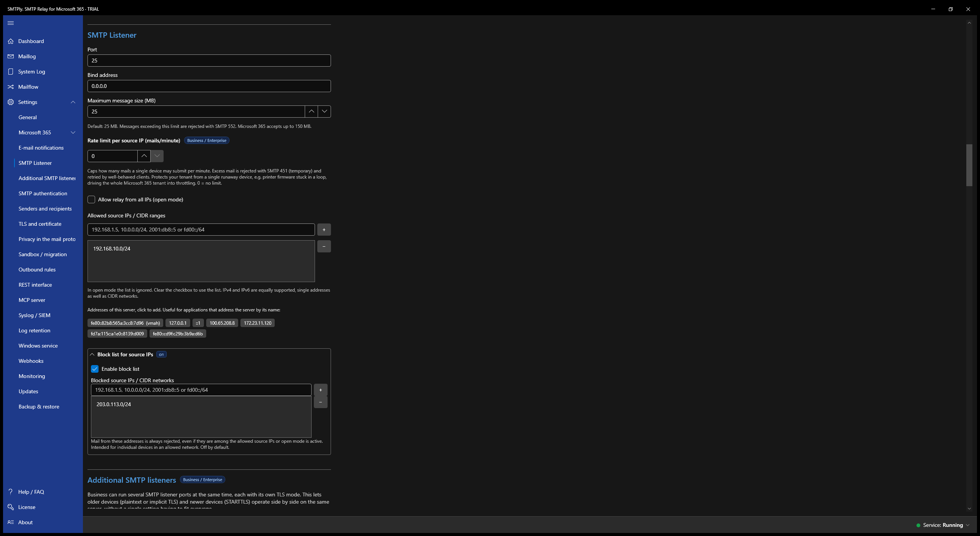Add server address ::1 chip

(198, 323)
